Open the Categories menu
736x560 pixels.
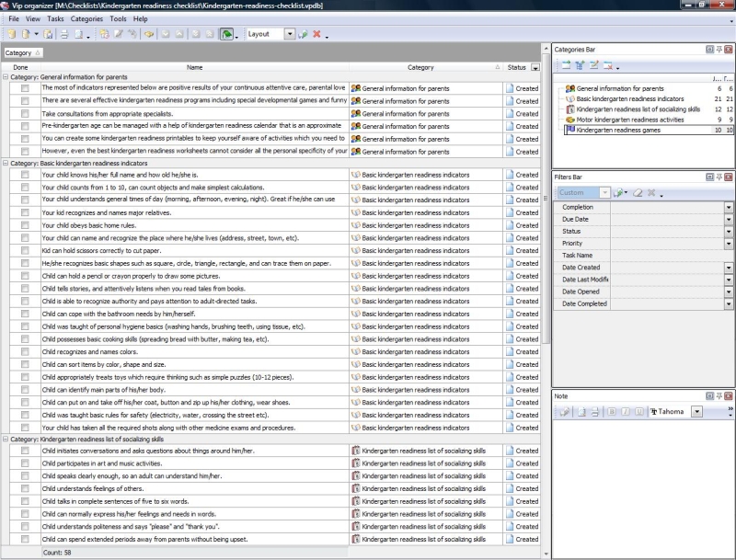click(86, 18)
